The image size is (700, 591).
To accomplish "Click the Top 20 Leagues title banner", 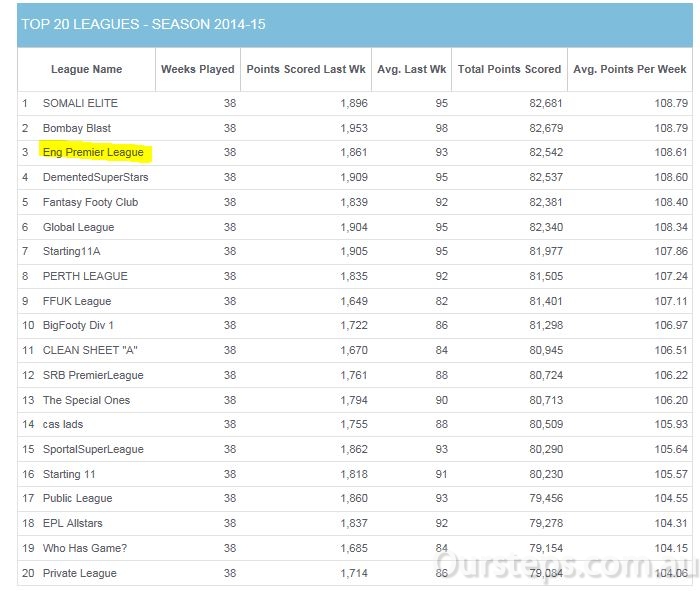I will coord(355,25).
